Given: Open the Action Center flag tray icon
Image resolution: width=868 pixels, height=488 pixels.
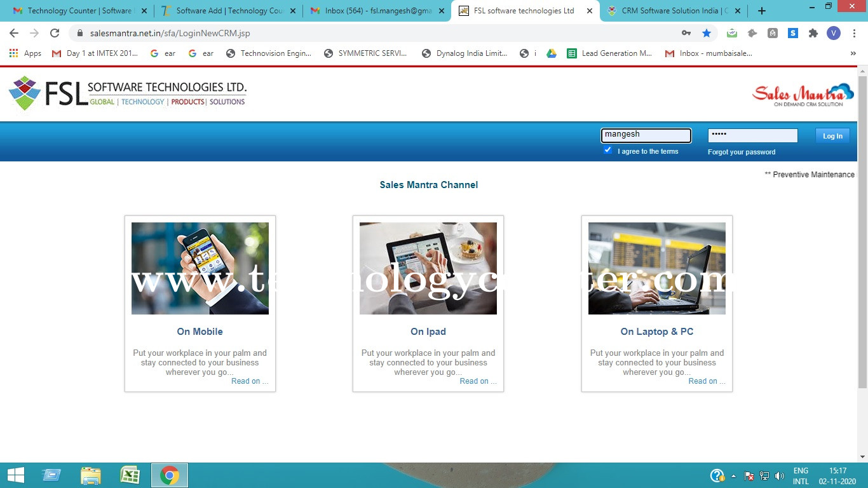Looking at the screenshot, I should point(749,476).
